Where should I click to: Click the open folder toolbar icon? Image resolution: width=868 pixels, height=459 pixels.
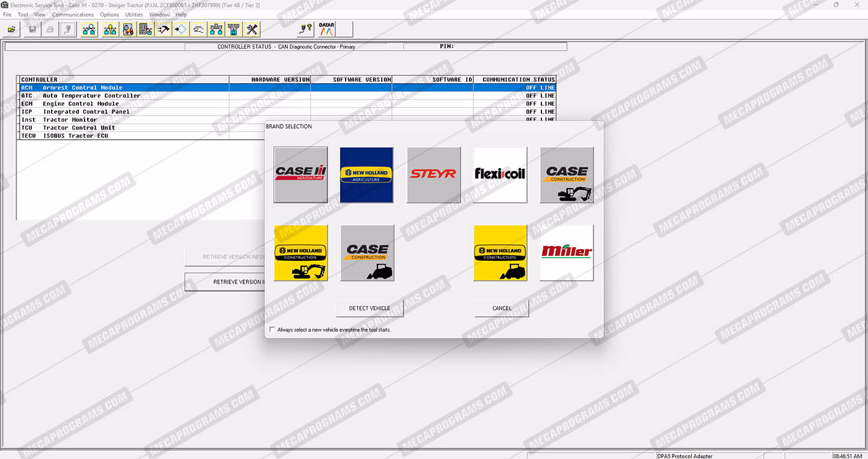(11, 29)
